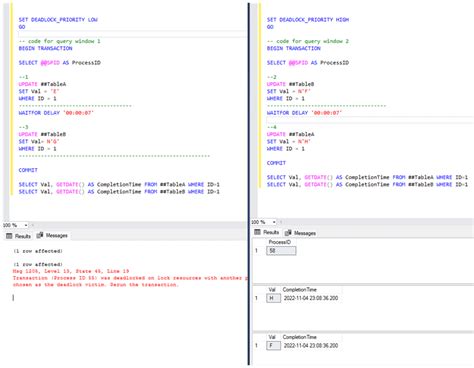Click the Messages icon in left window
Screen dimensions: 474x368
[x=40, y=235]
